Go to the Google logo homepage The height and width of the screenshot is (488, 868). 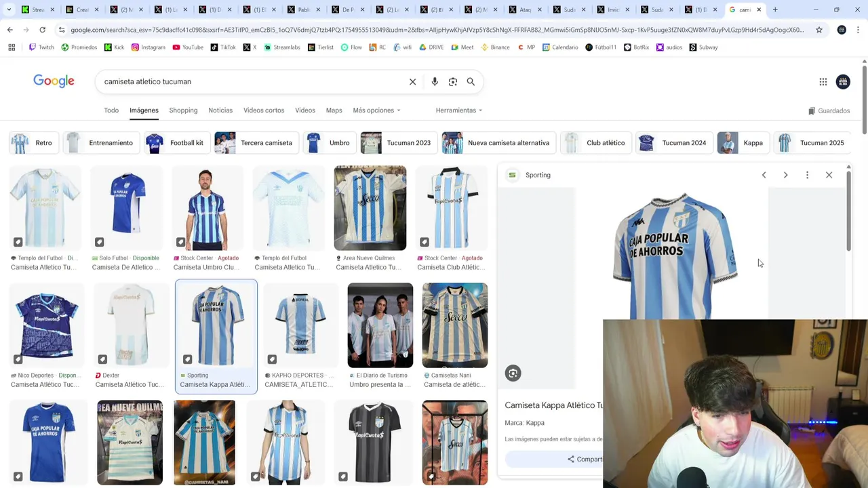point(54,81)
